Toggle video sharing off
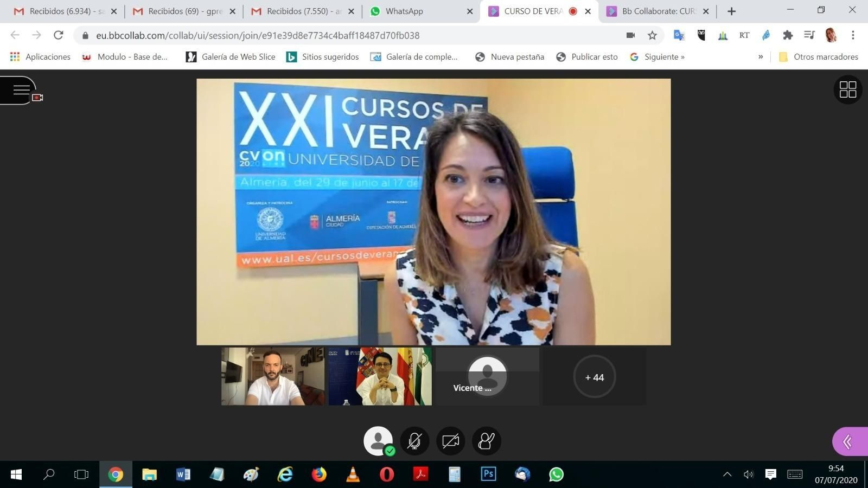Image resolution: width=868 pixels, height=488 pixels. click(450, 441)
